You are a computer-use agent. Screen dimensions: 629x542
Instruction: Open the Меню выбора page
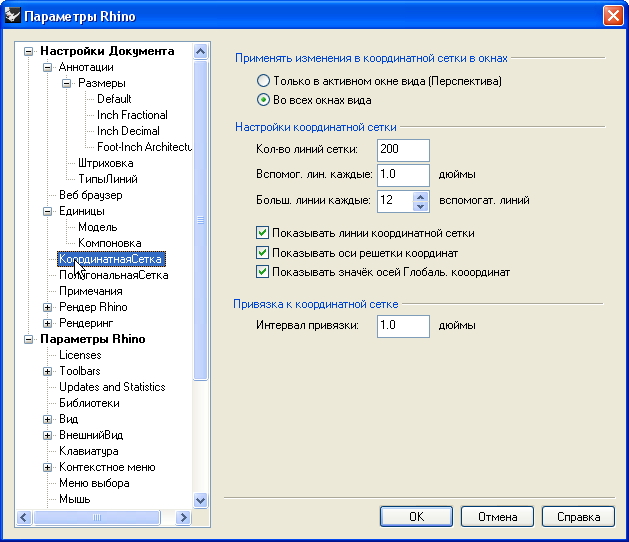[x=94, y=483]
